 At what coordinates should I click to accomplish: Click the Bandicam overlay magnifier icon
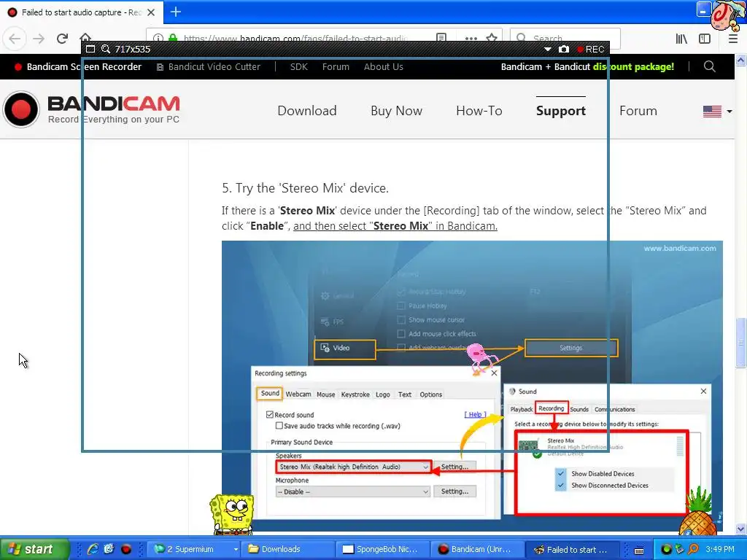point(106,49)
